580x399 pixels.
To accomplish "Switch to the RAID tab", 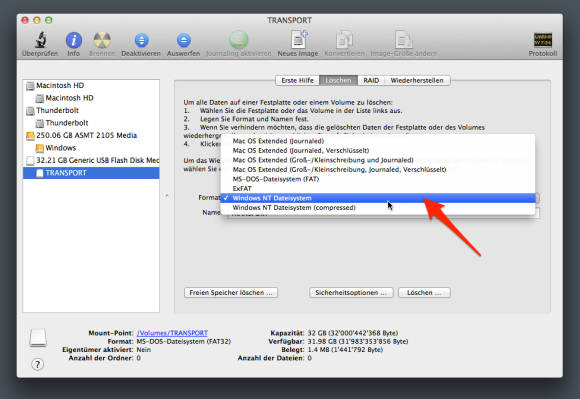I will [x=371, y=80].
